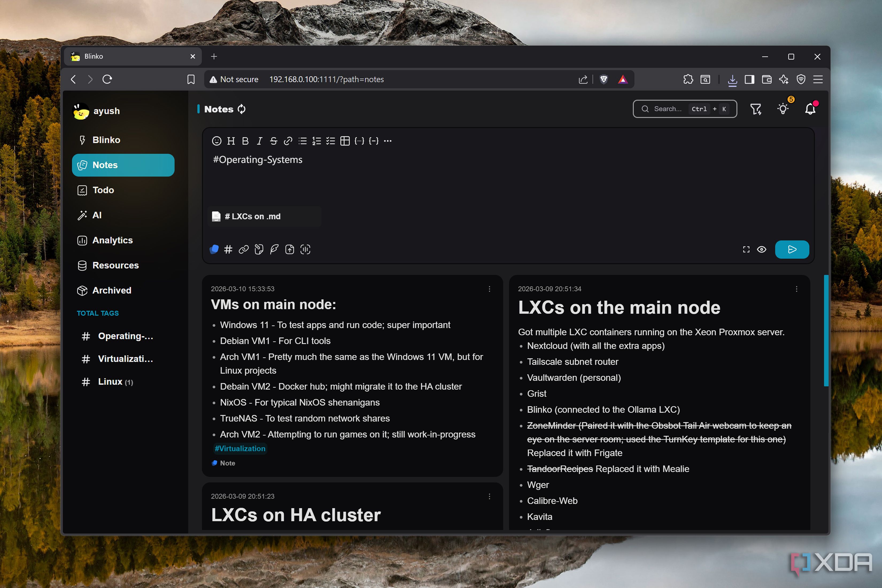Reference another note with the bottom link icon
882x588 pixels.
244,249
